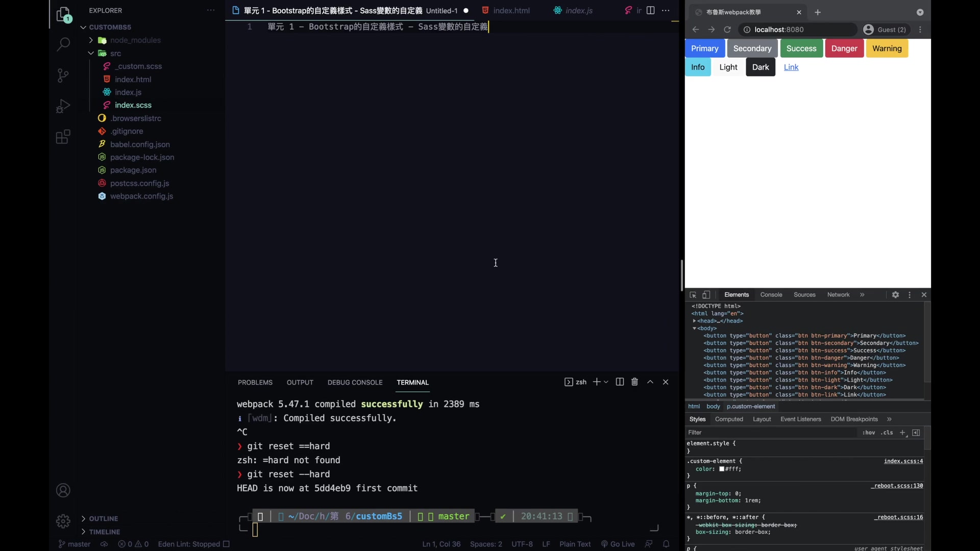980x551 pixels.
Task: Click the white color swatch in .custom-element
Action: (722, 469)
